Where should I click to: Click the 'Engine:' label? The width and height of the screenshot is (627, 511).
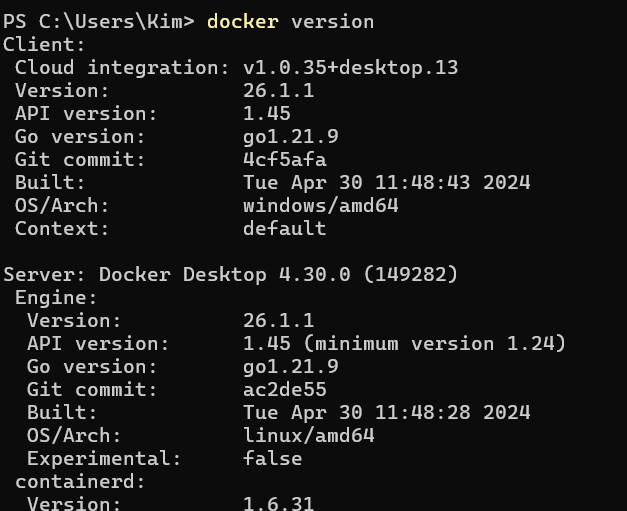tap(56, 298)
